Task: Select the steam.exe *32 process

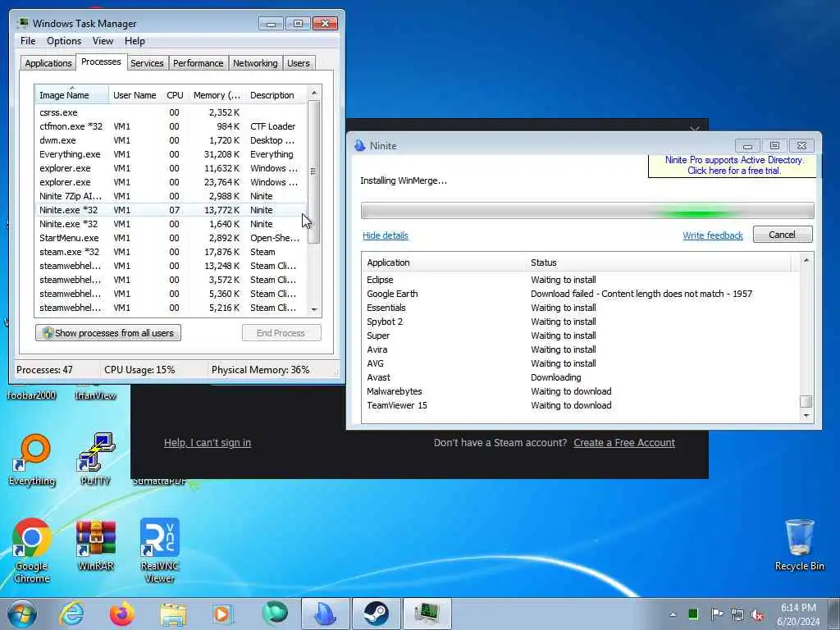Action: [x=171, y=252]
